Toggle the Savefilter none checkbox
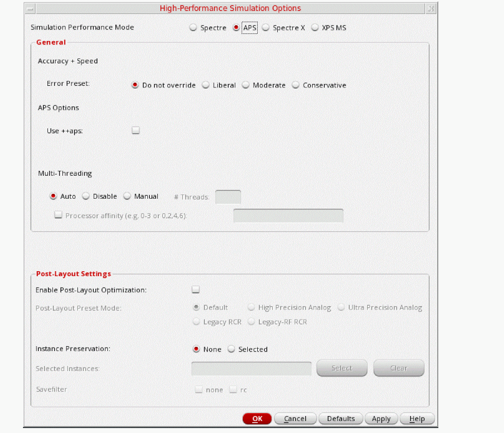This screenshot has height=433, width=504. tap(199, 390)
